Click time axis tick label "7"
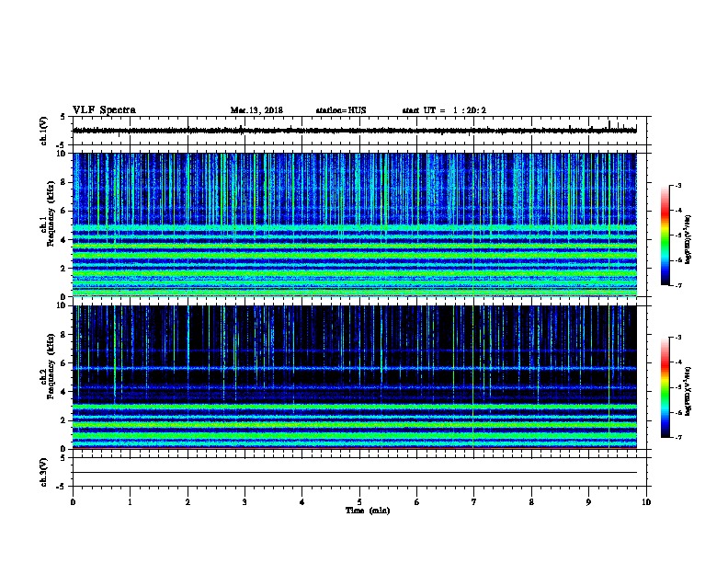Viewport: 728px width, 563px height. pos(474,502)
